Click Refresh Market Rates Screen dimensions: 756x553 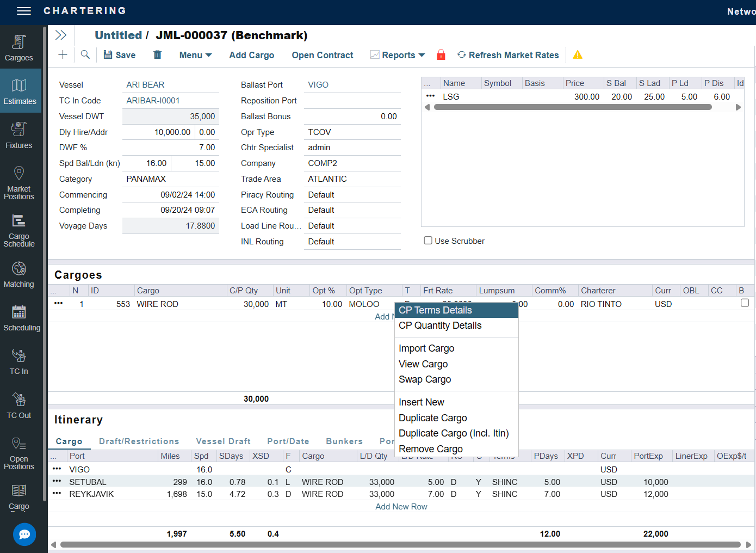pyautogui.click(x=508, y=55)
